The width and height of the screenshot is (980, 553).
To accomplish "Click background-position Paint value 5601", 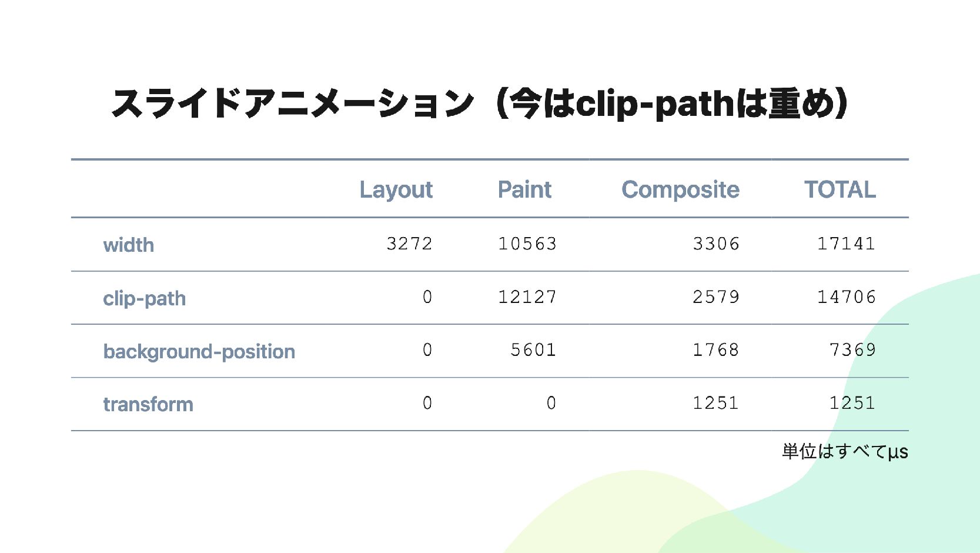I will pyautogui.click(x=533, y=350).
